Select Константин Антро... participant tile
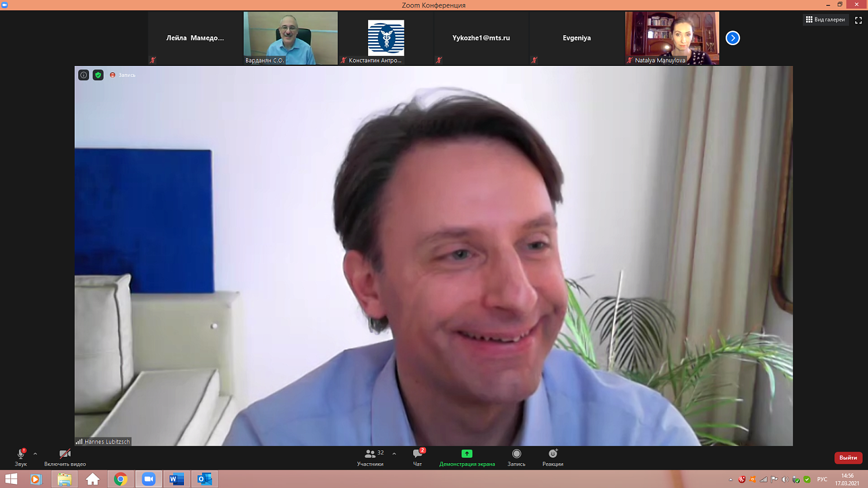 click(386, 38)
